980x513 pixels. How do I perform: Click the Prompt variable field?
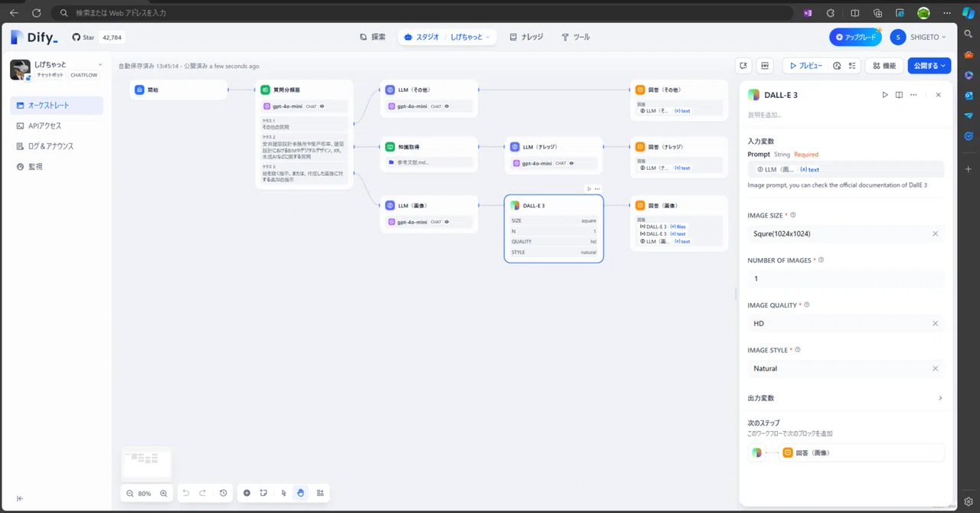845,169
